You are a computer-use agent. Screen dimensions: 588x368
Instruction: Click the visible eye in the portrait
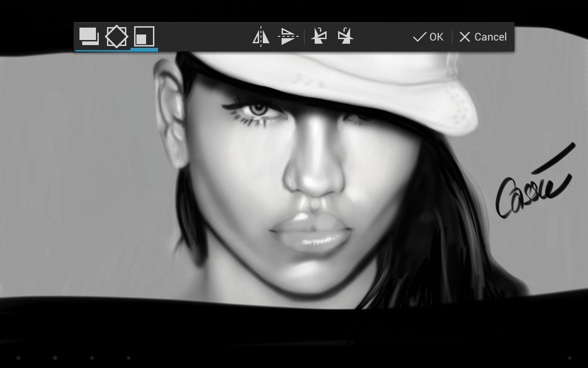259,109
